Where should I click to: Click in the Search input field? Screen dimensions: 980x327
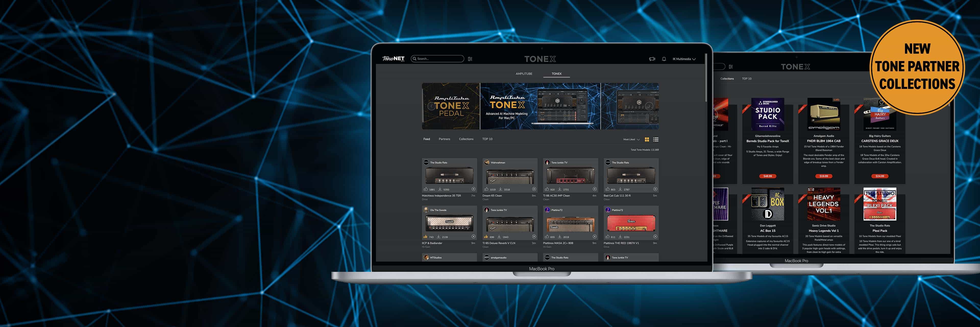pos(437,59)
